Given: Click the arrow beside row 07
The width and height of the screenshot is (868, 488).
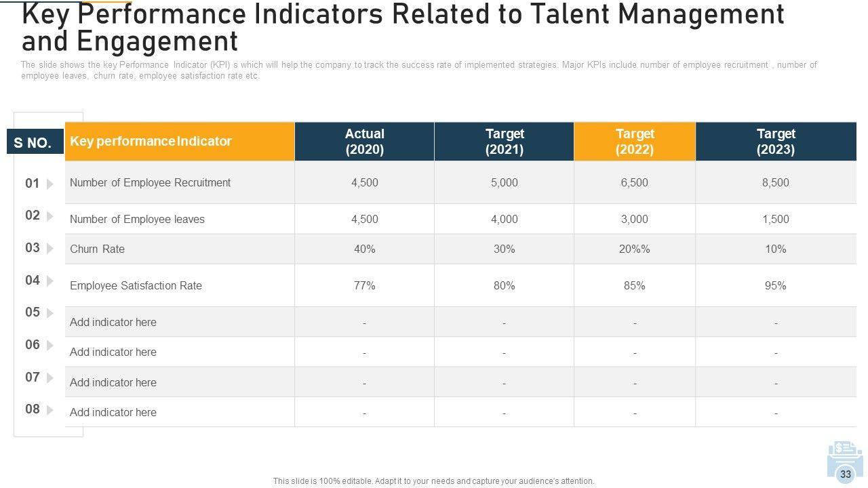Looking at the screenshot, I should click(50, 378).
